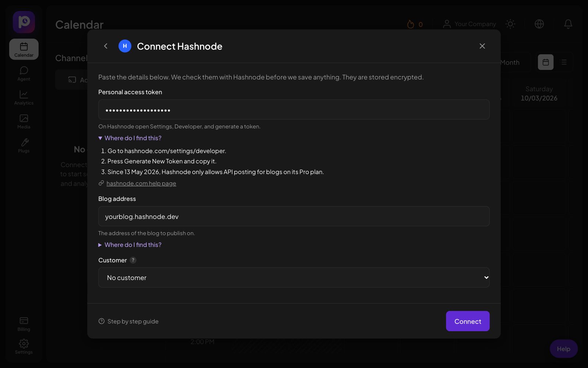Open notifications bell
This screenshot has height=368, width=588.
tap(568, 24)
